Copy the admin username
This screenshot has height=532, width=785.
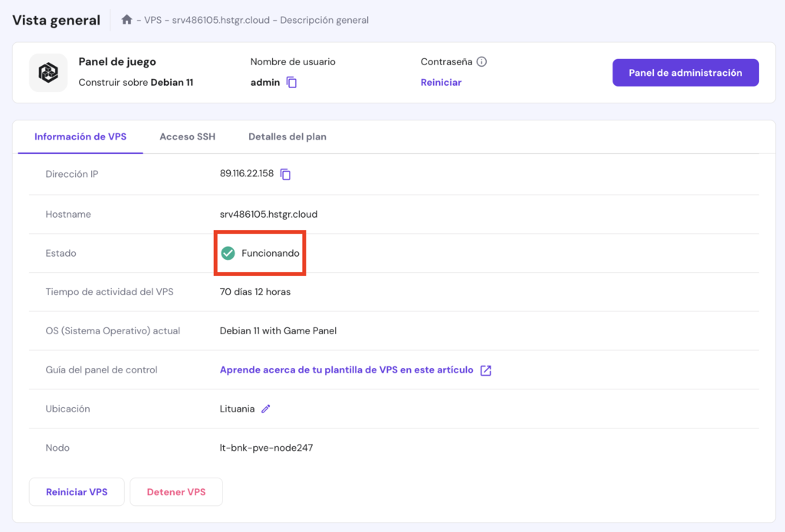(291, 83)
